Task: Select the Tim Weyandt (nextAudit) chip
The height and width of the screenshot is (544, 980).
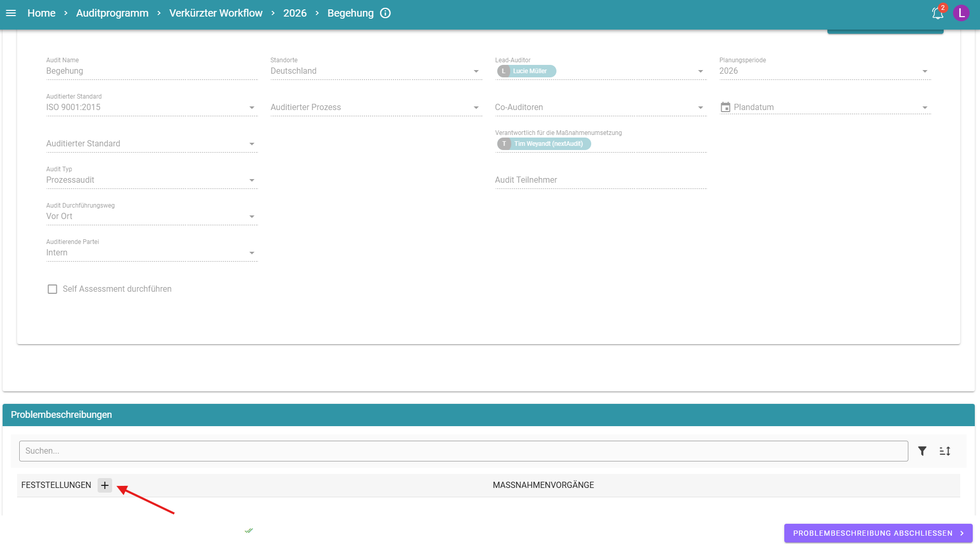Action: point(544,144)
